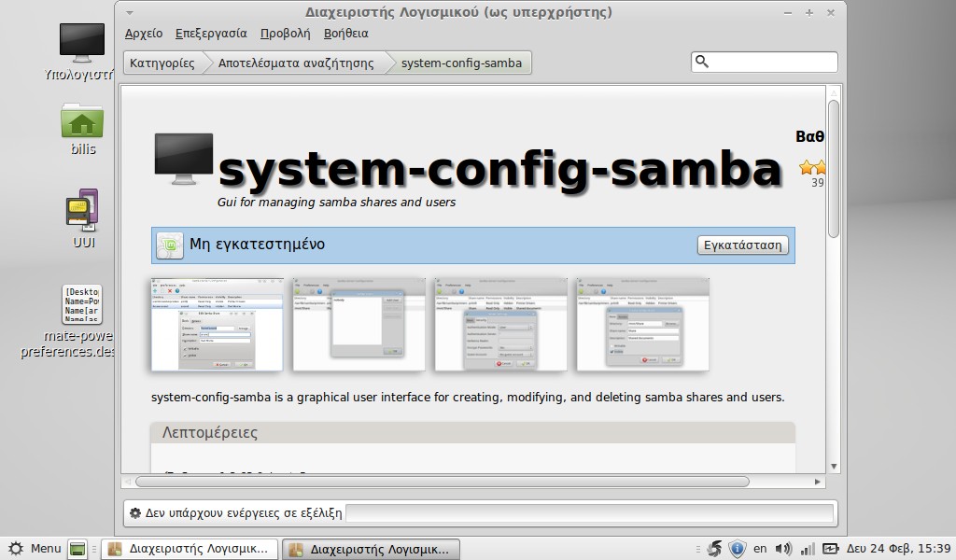Click the 'Gui for managing samba shares' subtitle
The image size is (956, 560).
(336, 203)
